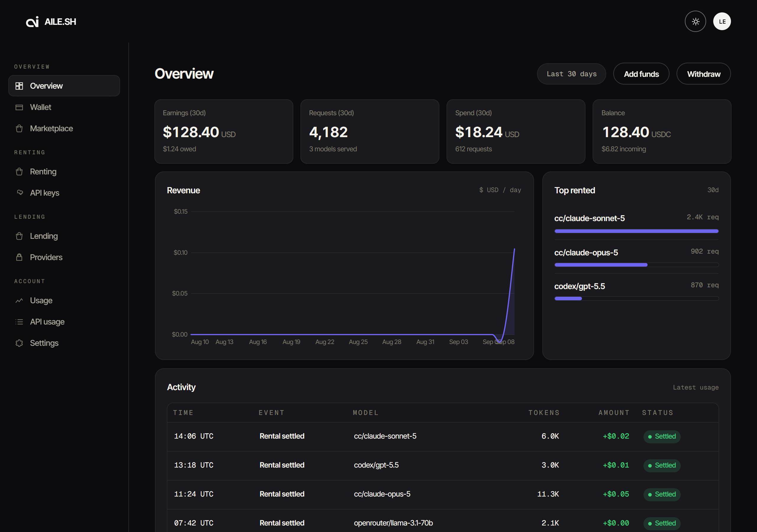
Task: Click the +$0.05 amount cell
Action: (616, 494)
